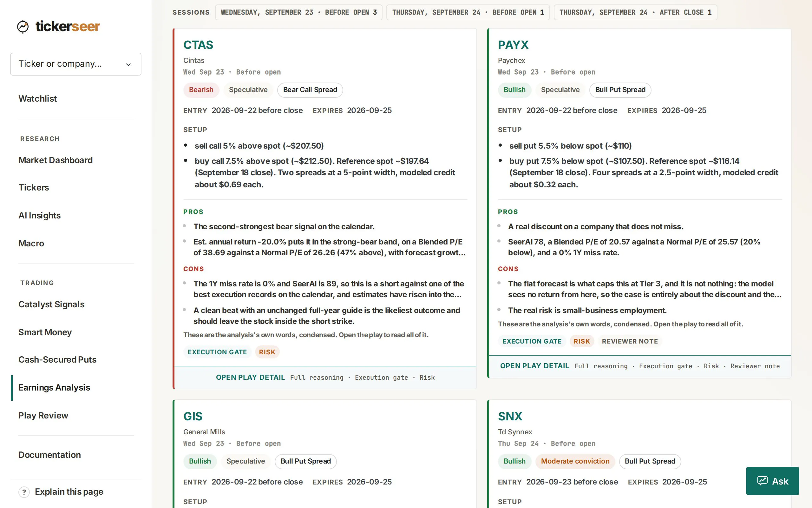Click the EXECUTION GATE chip on CTAS

pyautogui.click(x=217, y=352)
